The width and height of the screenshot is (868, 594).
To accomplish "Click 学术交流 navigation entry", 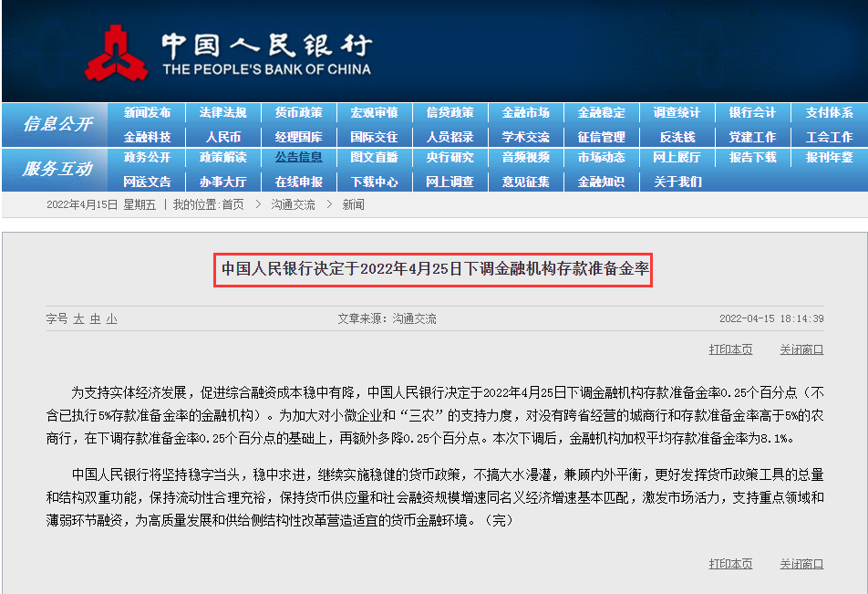I will (526, 137).
